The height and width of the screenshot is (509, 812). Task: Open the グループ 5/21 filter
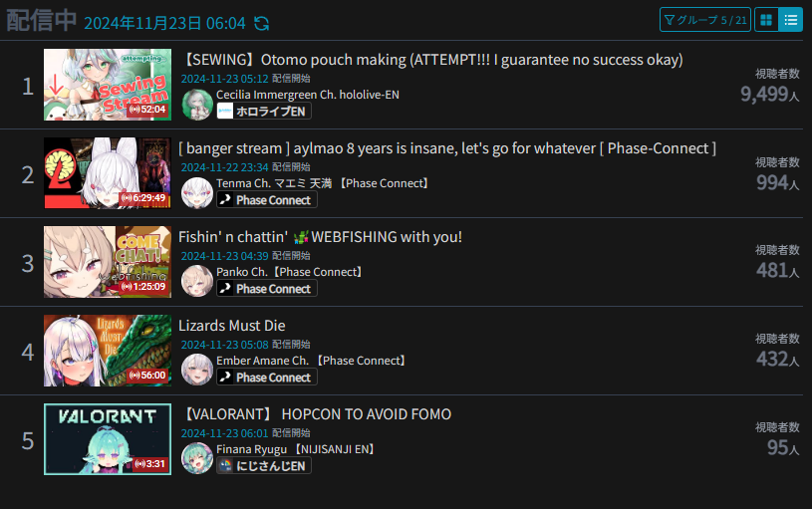(705, 20)
